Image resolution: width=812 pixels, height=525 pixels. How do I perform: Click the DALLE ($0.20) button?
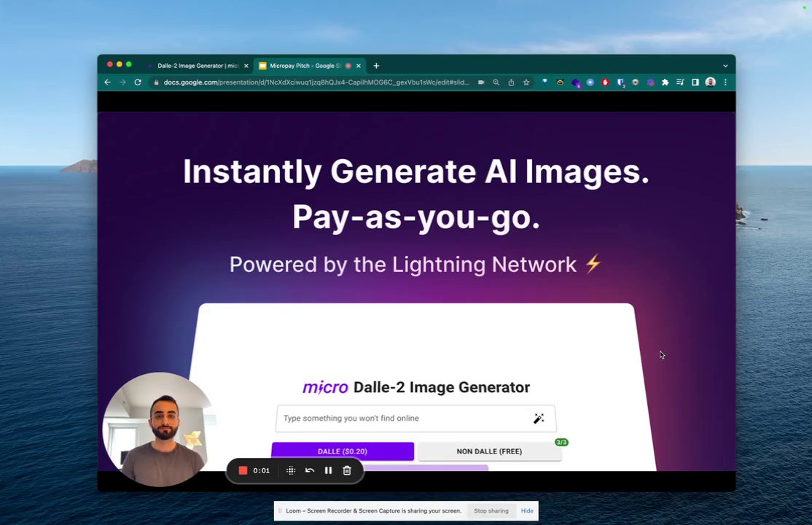point(343,451)
